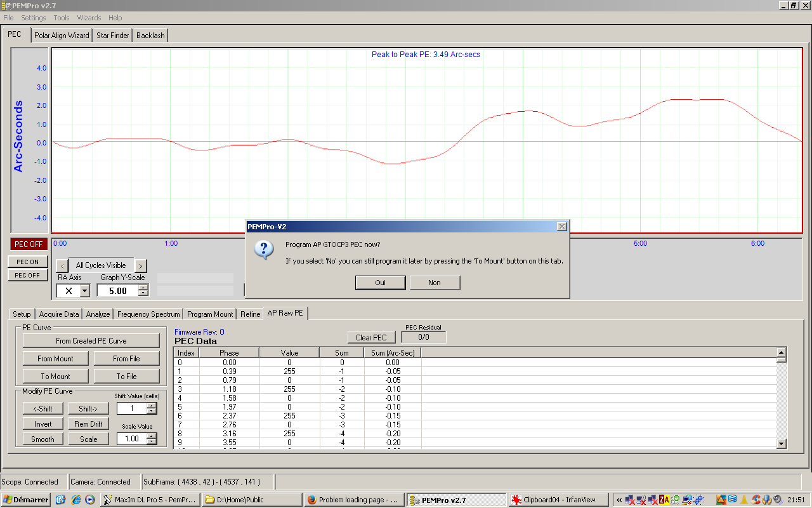Open the Frequency Spectrum sub-tab
This screenshot has width=812, height=508.
tap(148, 314)
